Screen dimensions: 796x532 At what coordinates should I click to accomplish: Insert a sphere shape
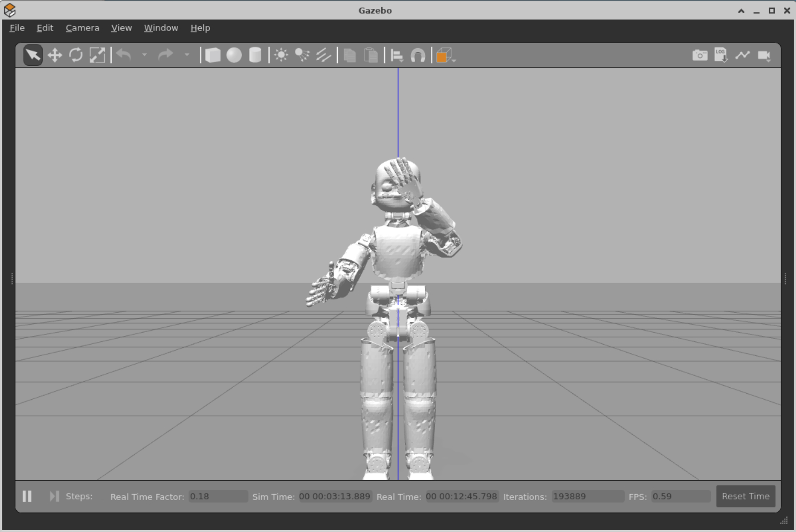pyautogui.click(x=234, y=56)
